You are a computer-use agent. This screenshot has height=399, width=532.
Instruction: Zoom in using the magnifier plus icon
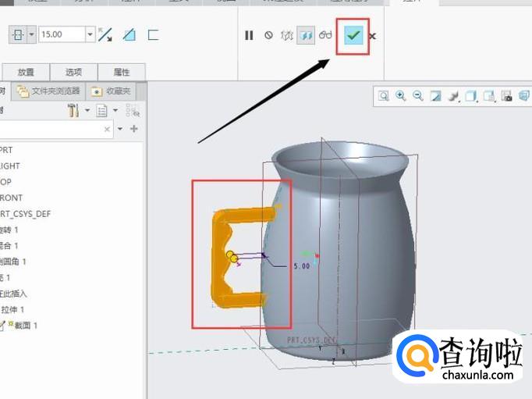pyautogui.click(x=401, y=96)
